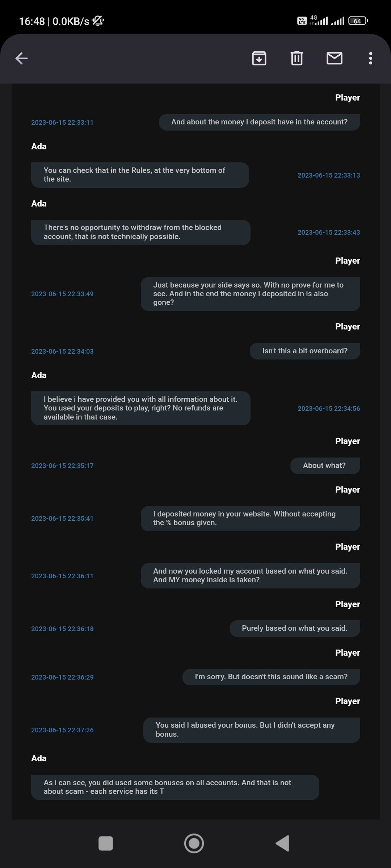Tap the timestamp 2023-06-15 22:33:11

[62, 123]
